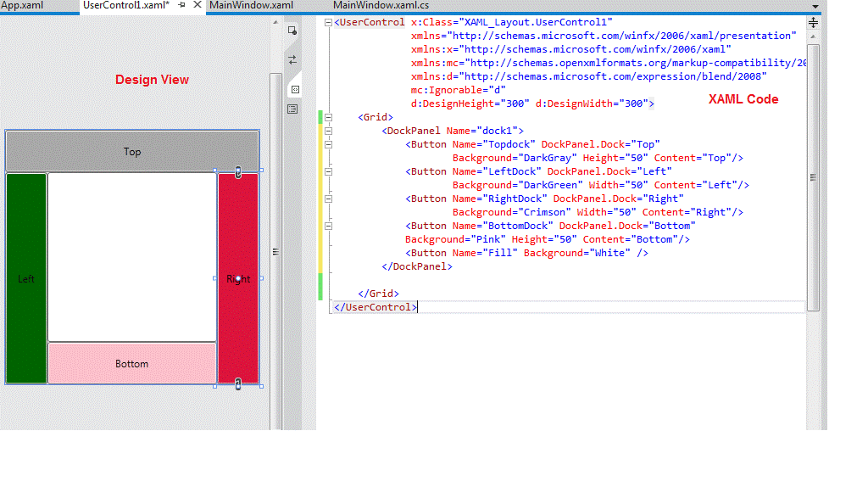The width and height of the screenshot is (868, 498).
Task: Open the active document list dropdown
Action: click(x=815, y=5)
